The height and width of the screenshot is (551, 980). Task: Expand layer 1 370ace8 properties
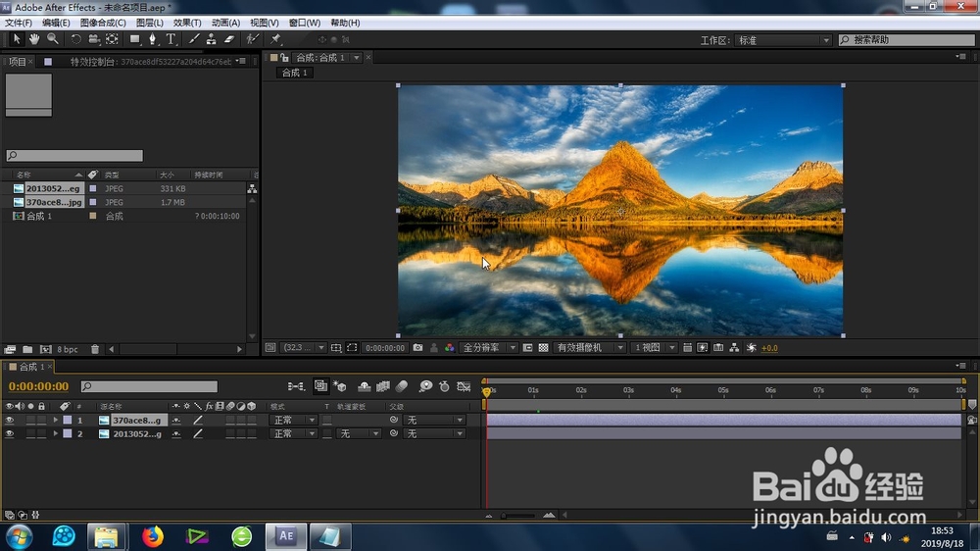pyautogui.click(x=56, y=421)
